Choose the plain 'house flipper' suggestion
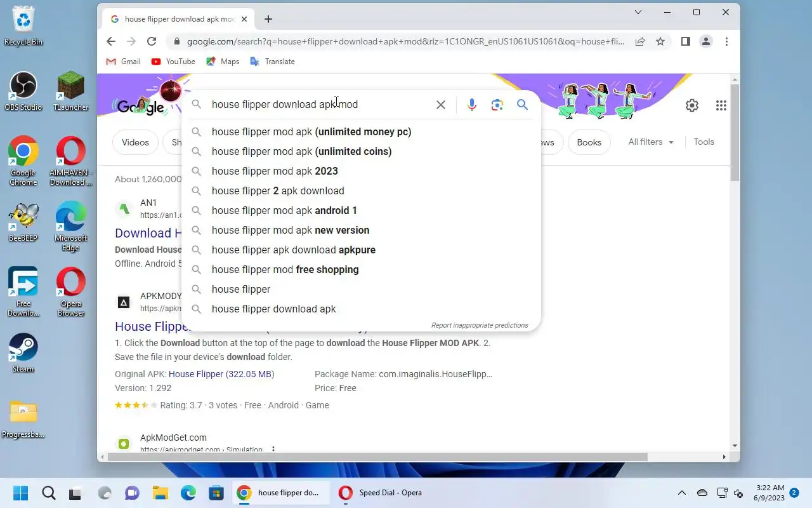812x508 pixels. (361, 289)
